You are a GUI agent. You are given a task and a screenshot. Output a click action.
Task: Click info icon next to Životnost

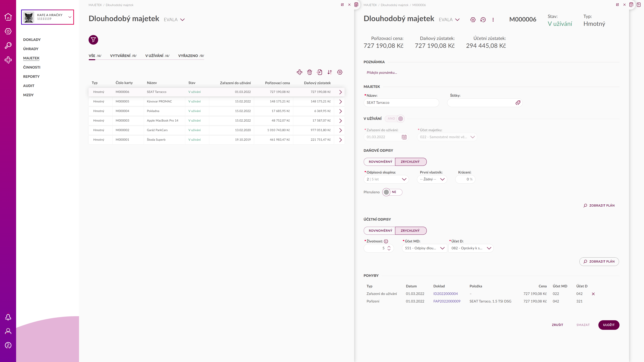[386, 241]
